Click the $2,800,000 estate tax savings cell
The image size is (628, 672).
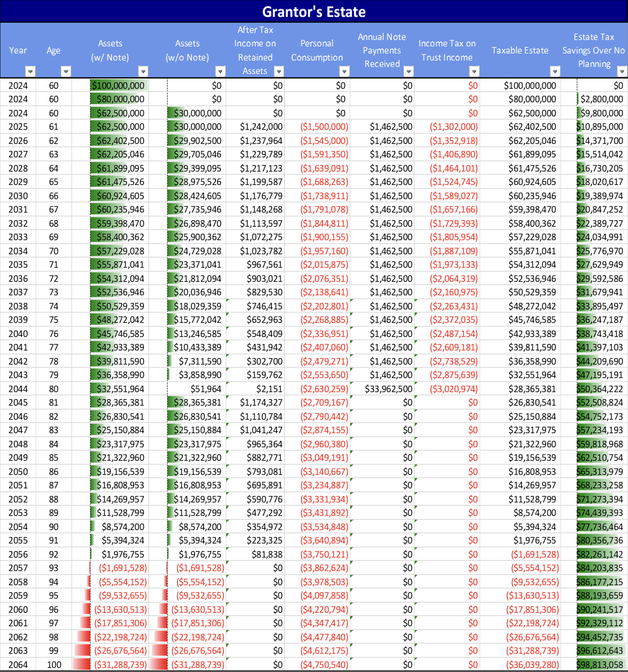pos(594,99)
